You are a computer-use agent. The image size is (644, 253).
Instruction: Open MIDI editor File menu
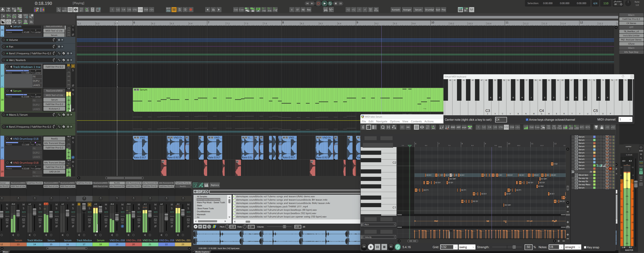[364, 121]
